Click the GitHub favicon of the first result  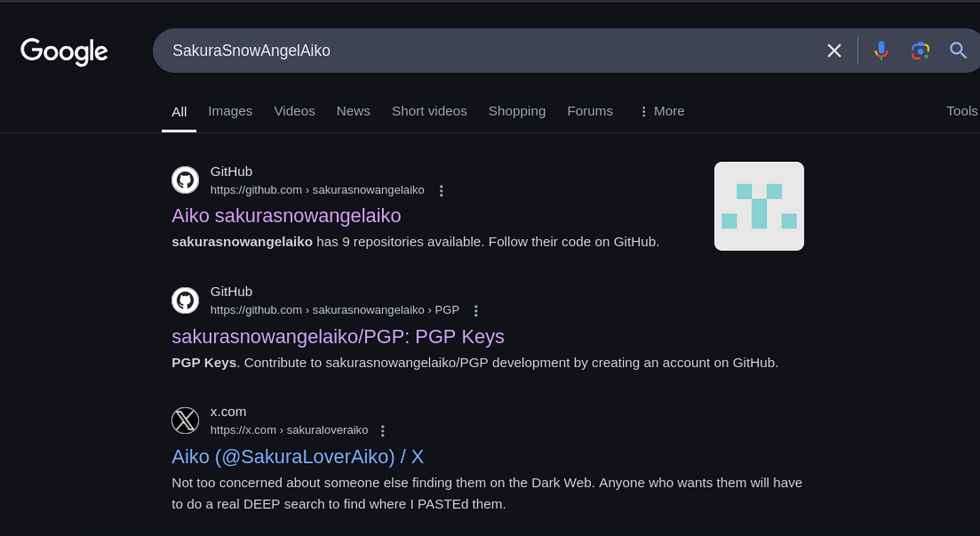click(185, 180)
